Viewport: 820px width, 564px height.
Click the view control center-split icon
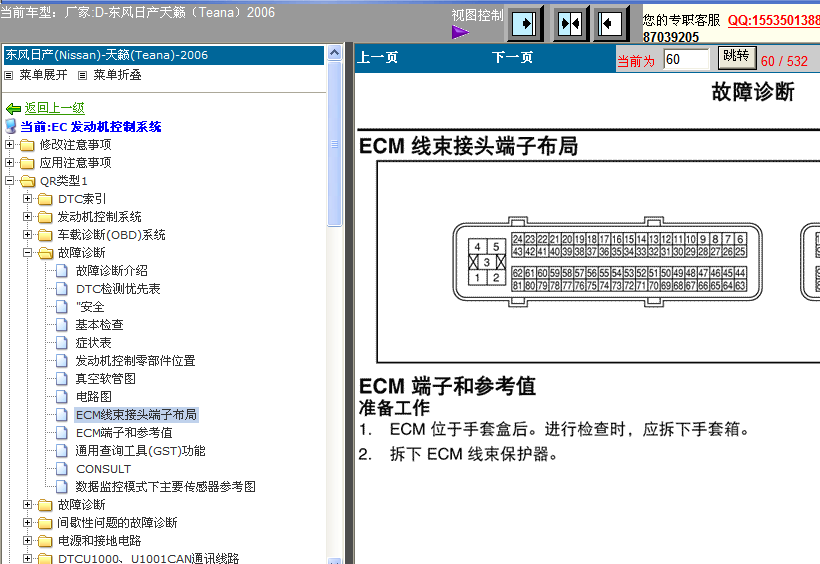(570, 24)
